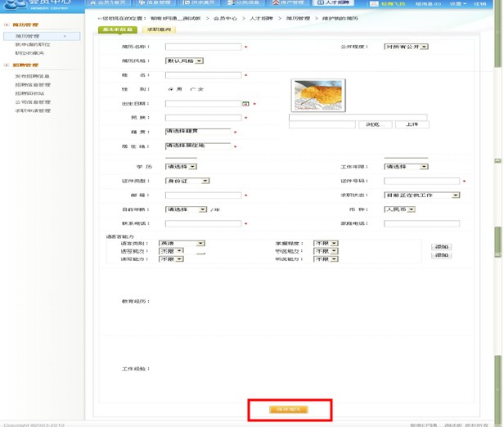The height and width of the screenshot is (427, 504).
Task: Open 发布招聘信息 in the left sidebar
Action: point(32,76)
